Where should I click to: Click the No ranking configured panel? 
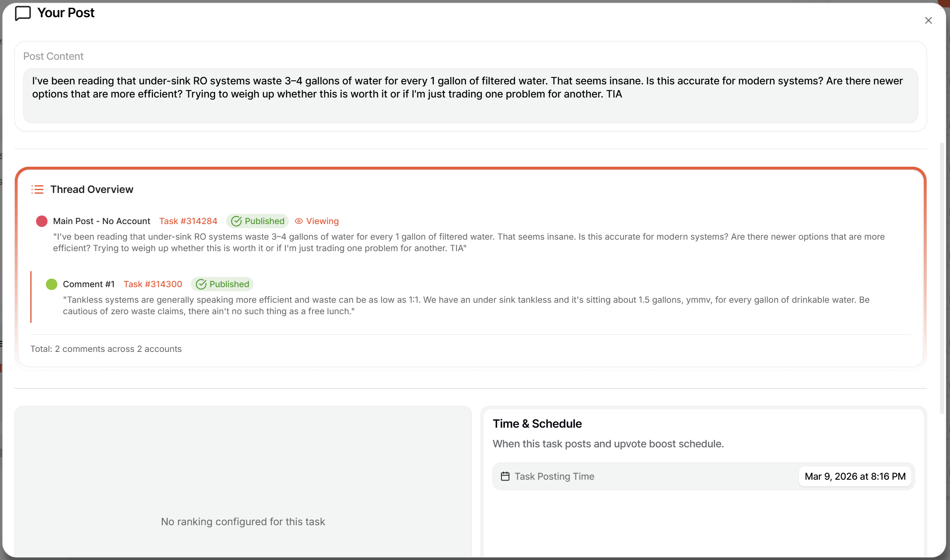[x=243, y=482]
